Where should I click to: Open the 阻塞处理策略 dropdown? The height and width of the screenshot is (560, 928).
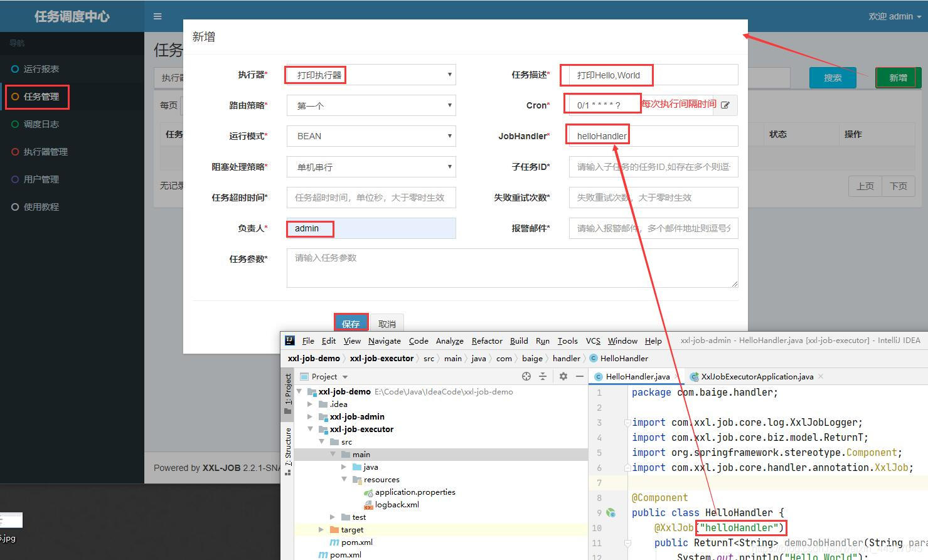pos(371,167)
